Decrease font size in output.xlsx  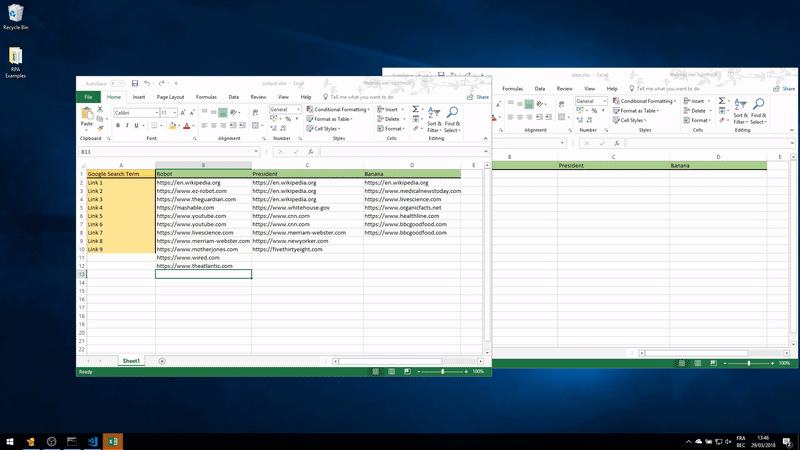point(192,113)
